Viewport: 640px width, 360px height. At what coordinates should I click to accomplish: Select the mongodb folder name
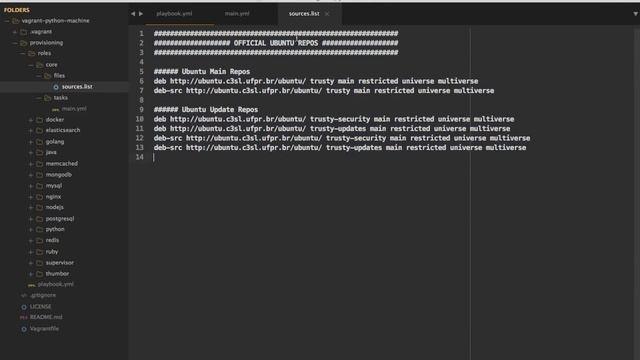coord(59,175)
